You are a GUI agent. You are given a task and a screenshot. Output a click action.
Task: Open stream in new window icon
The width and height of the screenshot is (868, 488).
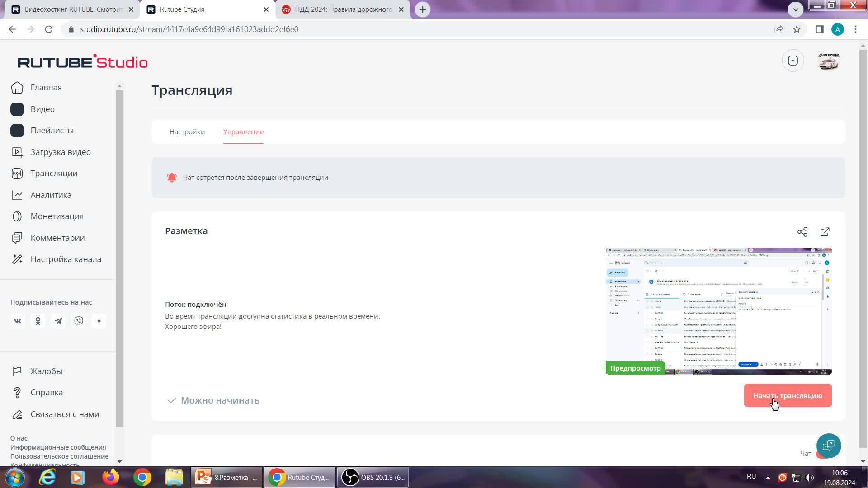click(x=825, y=232)
